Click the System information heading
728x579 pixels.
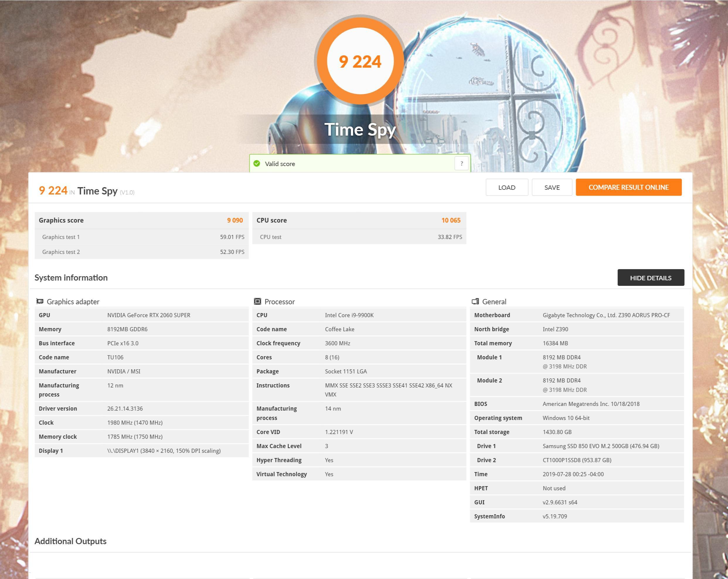tap(71, 278)
